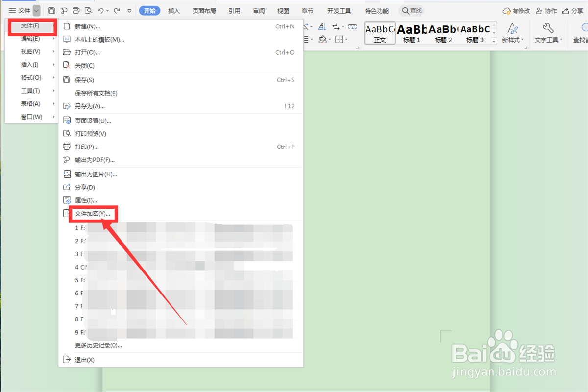Viewport: 588px width, 392px height.
Task: Click the Save icon in quick access toolbar
Action: pyautogui.click(x=51, y=10)
